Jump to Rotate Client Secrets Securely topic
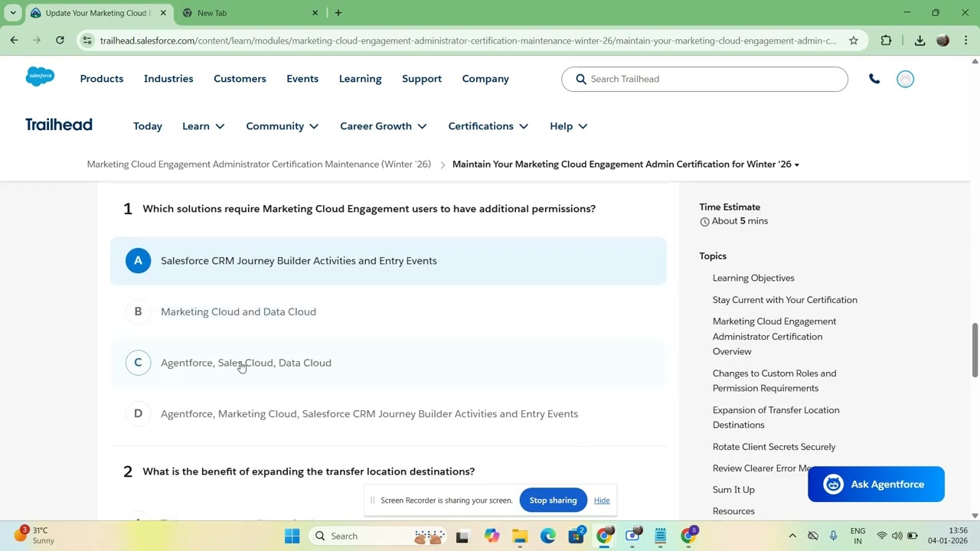This screenshot has height=551, width=980. click(x=773, y=447)
